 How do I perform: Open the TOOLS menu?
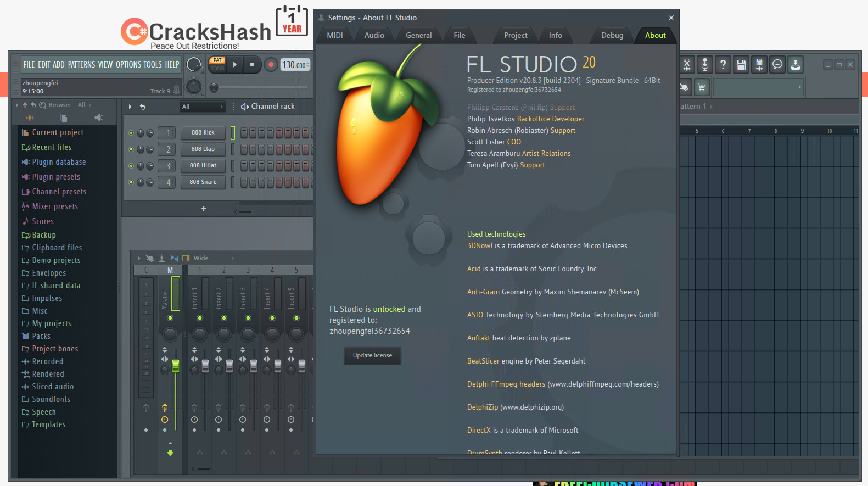click(x=153, y=64)
